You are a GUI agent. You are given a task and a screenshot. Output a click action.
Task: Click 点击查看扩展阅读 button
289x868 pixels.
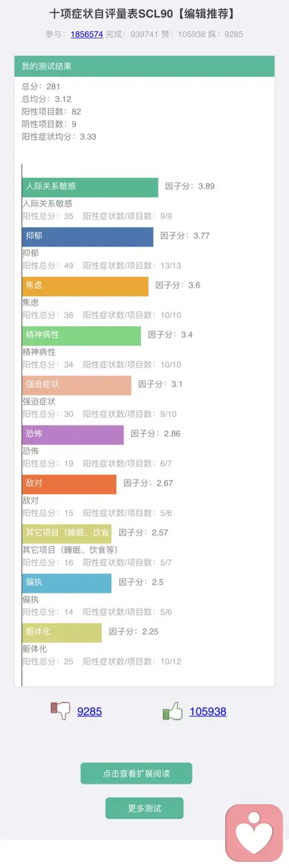click(136, 774)
